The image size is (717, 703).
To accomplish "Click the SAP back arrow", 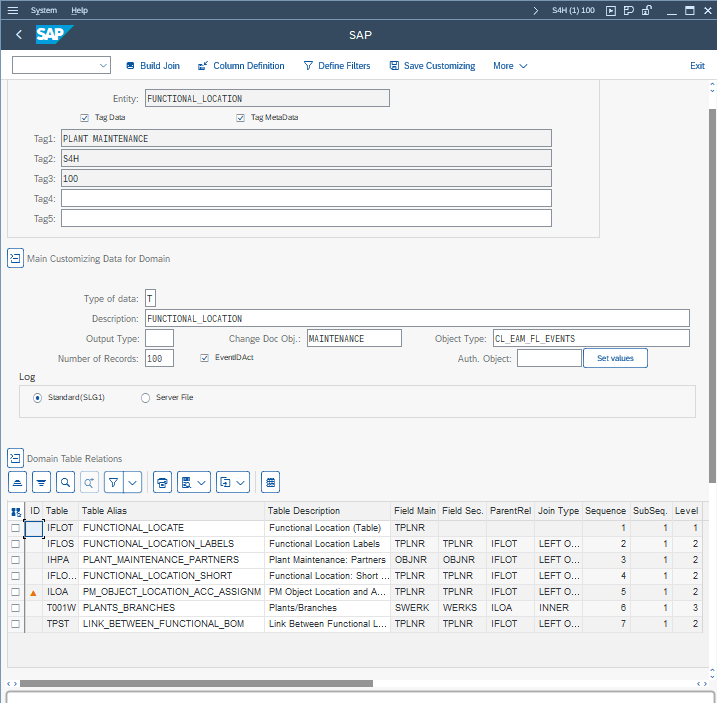I will point(19,35).
